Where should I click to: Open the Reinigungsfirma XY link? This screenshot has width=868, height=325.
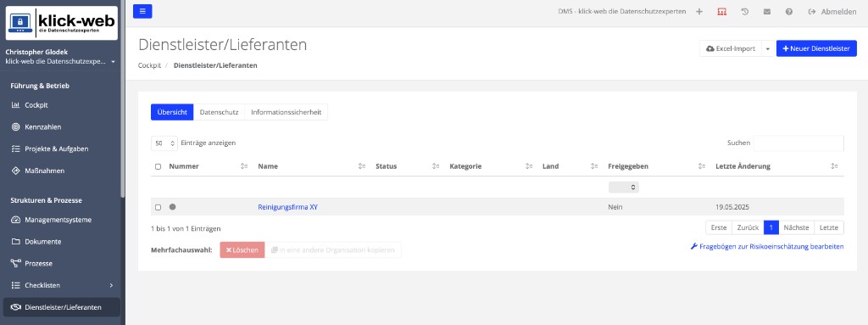(288, 207)
